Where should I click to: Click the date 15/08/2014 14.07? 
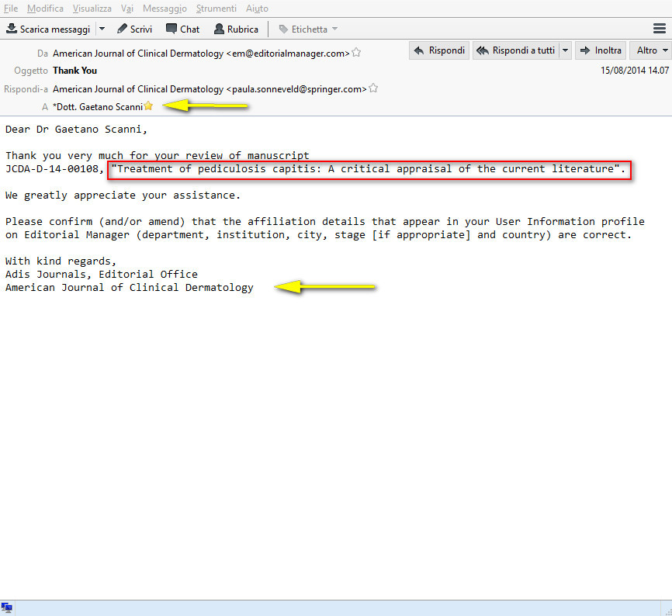635,71
